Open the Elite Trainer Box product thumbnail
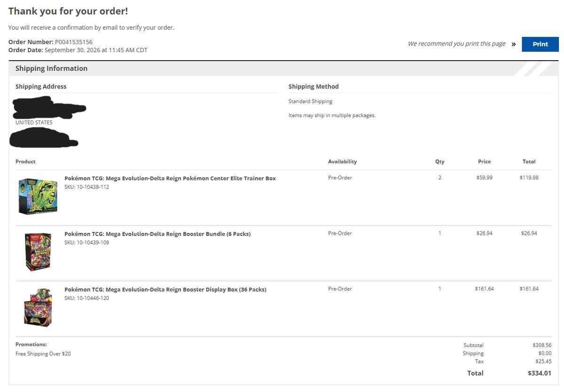Image resolution: width=564 pixels, height=392 pixels. click(x=38, y=196)
